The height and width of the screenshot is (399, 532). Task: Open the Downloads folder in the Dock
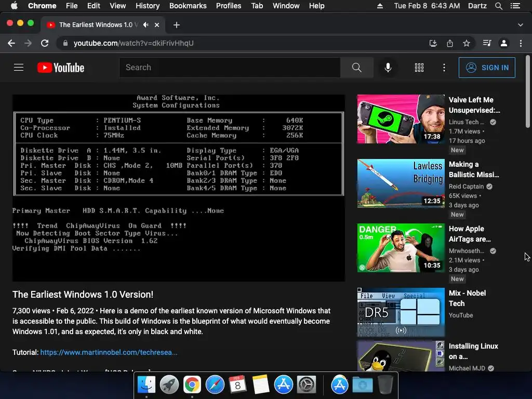[362, 385]
